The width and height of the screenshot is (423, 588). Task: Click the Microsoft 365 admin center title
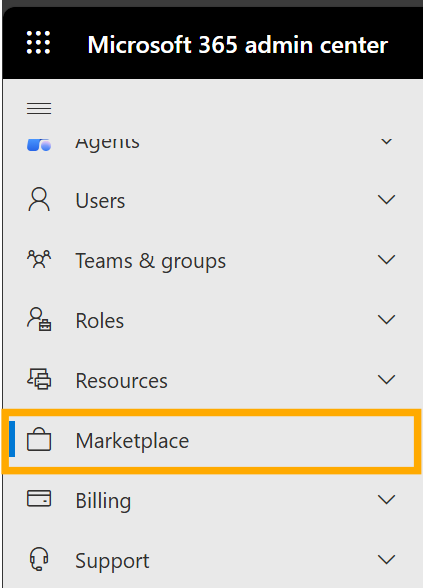237,45
